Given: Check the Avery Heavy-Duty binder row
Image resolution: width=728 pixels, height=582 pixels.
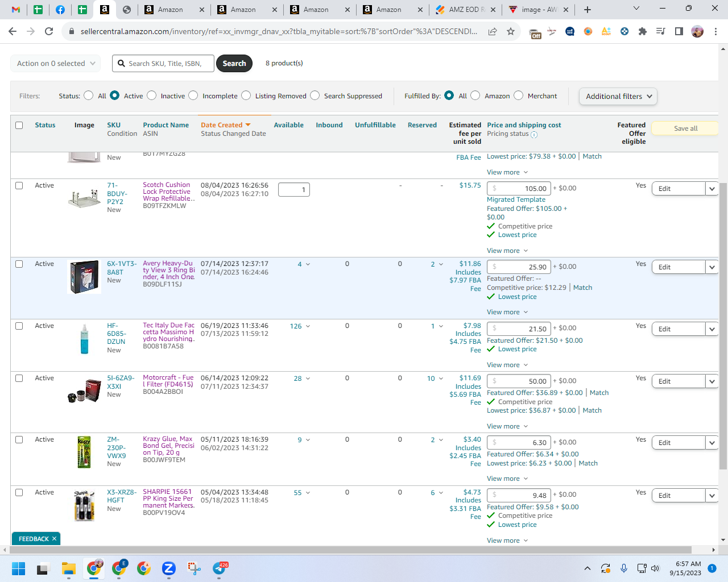Looking at the screenshot, I should 19,264.
